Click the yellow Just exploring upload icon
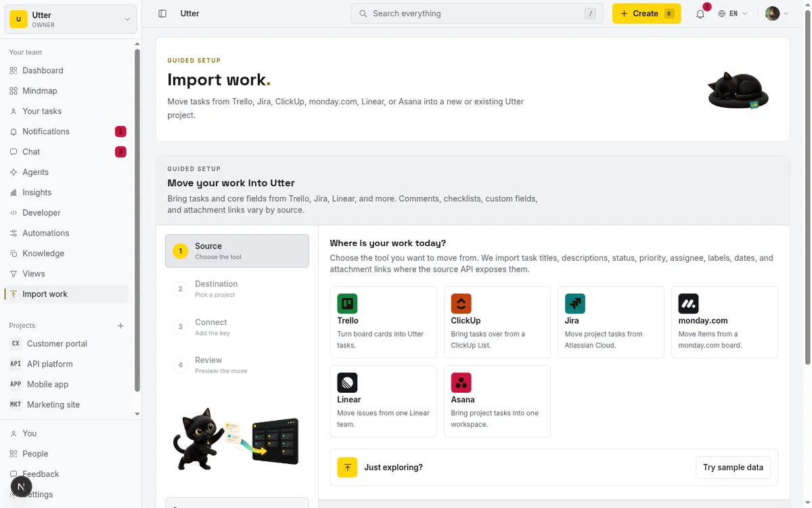812x508 pixels. pyautogui.click(x=347, y=467)
